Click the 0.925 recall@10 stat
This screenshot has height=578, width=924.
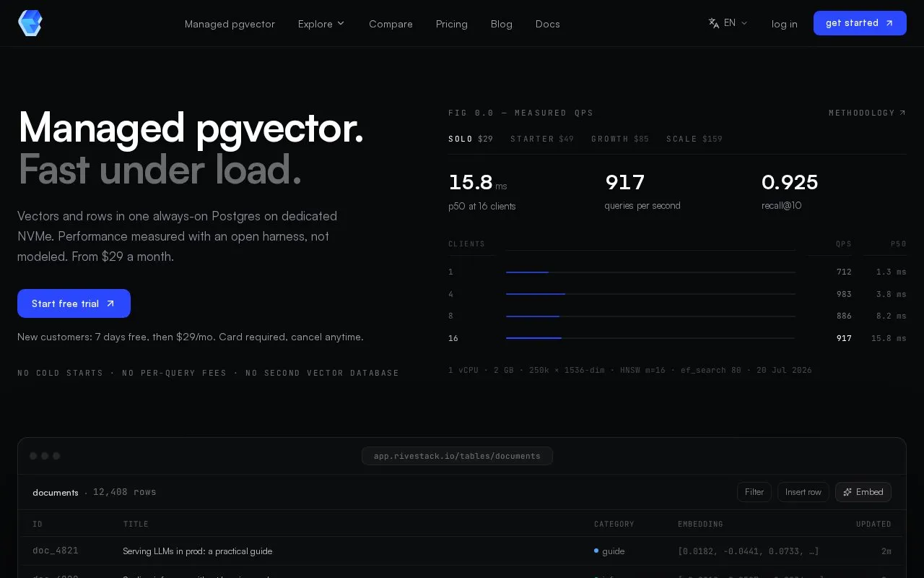tap(790, 190)
